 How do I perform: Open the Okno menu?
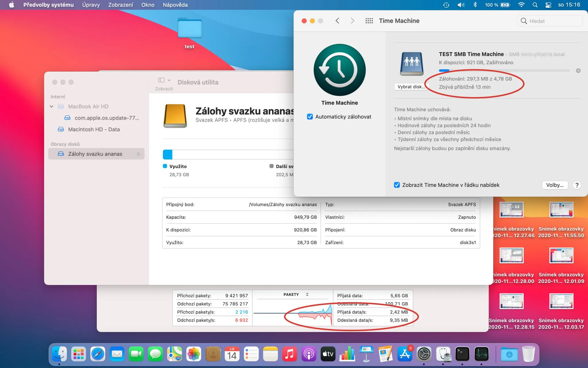click(148, 5)
